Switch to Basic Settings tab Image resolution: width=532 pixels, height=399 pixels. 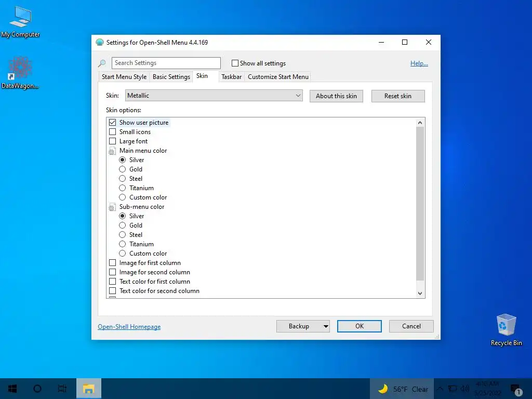pos(171,77)
